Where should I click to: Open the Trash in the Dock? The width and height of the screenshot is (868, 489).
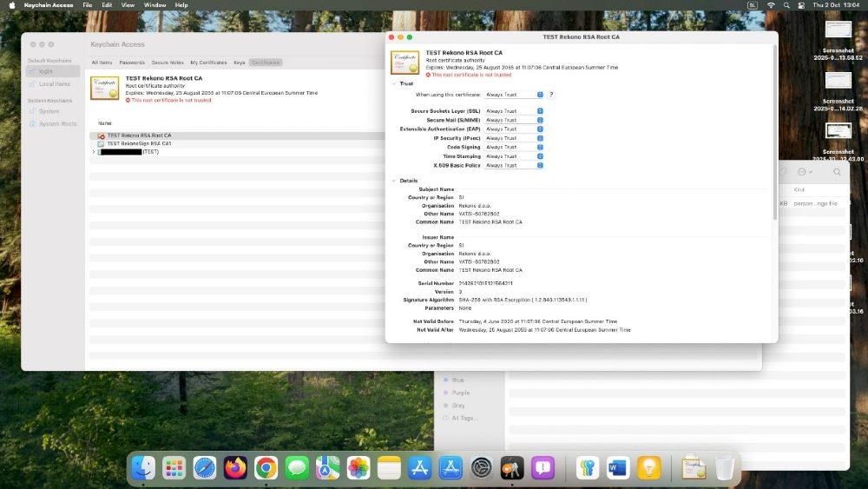pos(724,468)
